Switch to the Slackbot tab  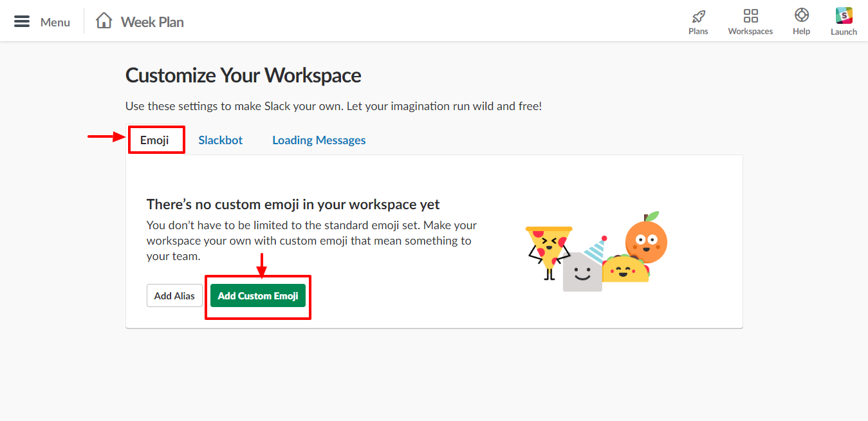pos(220,140)
